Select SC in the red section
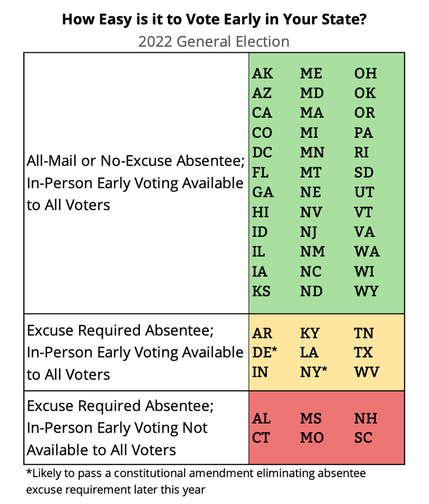The width and height of the screenshot is (429, 504). (x=363, y=438)
